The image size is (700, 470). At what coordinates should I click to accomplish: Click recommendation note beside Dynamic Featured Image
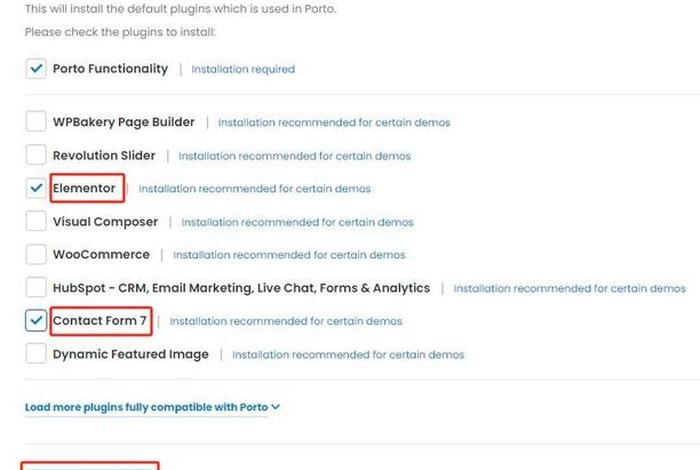[x=348, y=354]
